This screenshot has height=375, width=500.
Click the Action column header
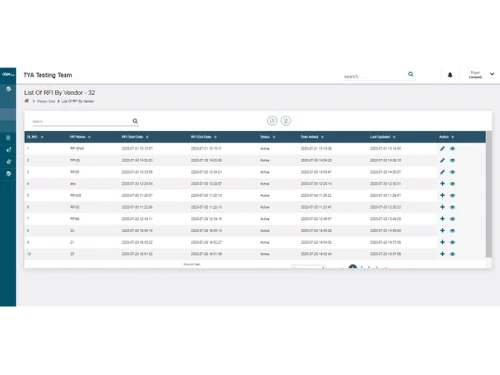[x=446, y=137]
